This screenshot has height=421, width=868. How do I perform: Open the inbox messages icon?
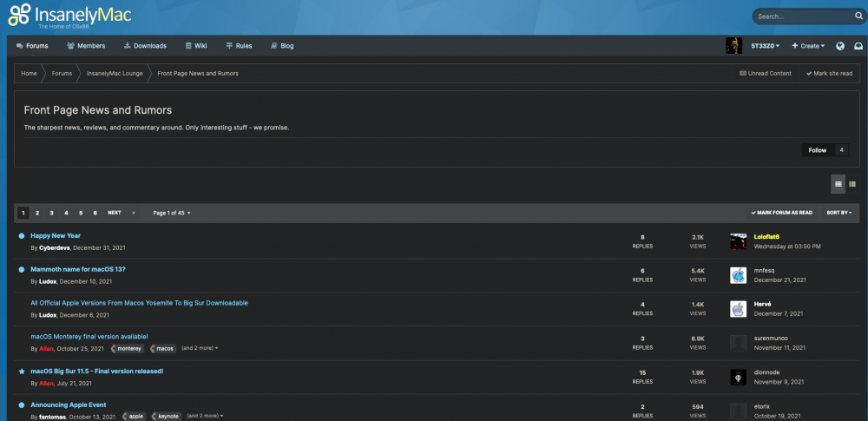(858, 46)
